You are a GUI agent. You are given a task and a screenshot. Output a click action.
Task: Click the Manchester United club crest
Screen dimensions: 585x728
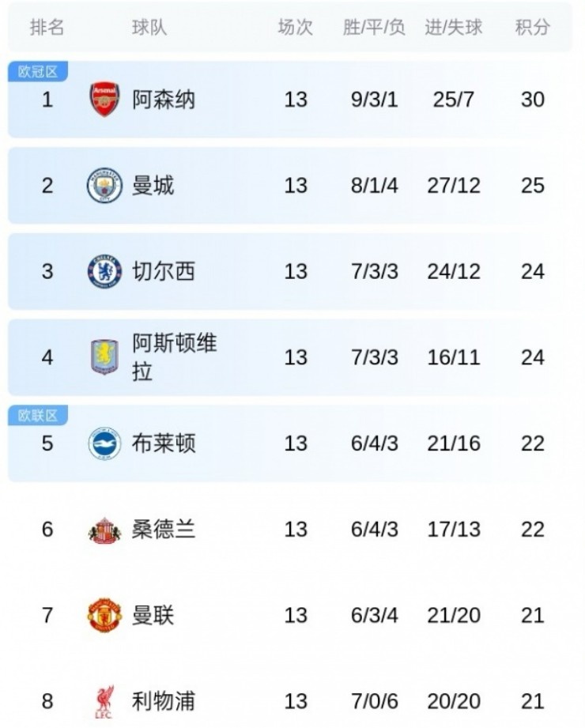point(104,615)
